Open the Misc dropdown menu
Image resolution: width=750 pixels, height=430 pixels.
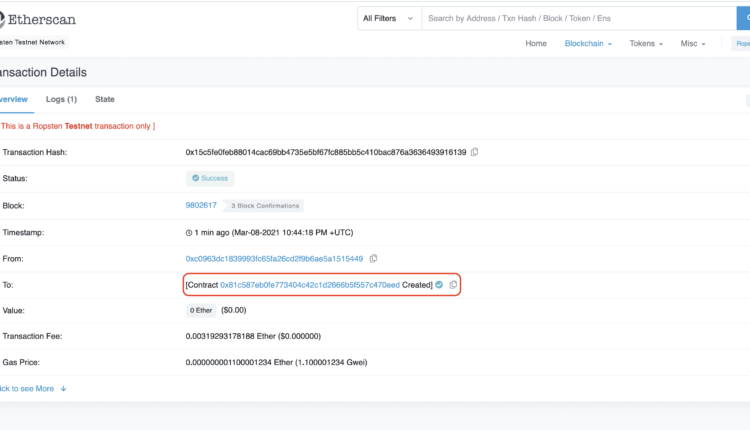tap(693, 44)
